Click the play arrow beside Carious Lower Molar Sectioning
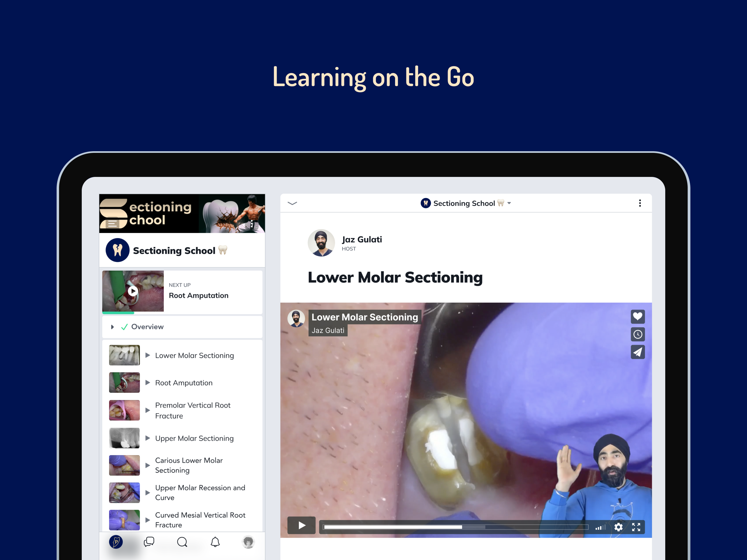This screenshot has height=560, width=747. click(148, 465)
